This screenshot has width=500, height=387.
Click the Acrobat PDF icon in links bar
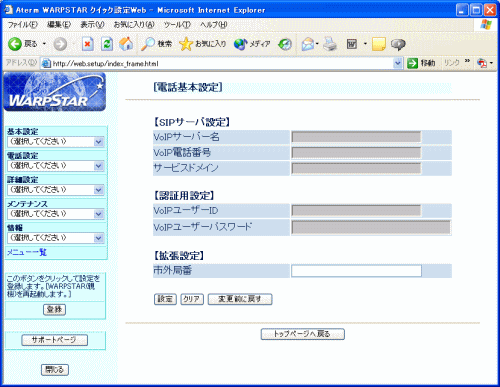(482, 63)
